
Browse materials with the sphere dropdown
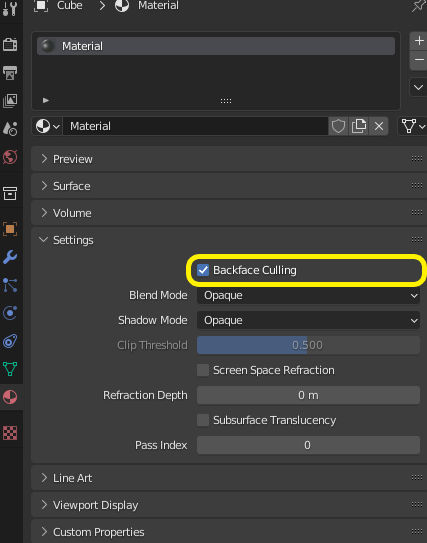point(48,126)
